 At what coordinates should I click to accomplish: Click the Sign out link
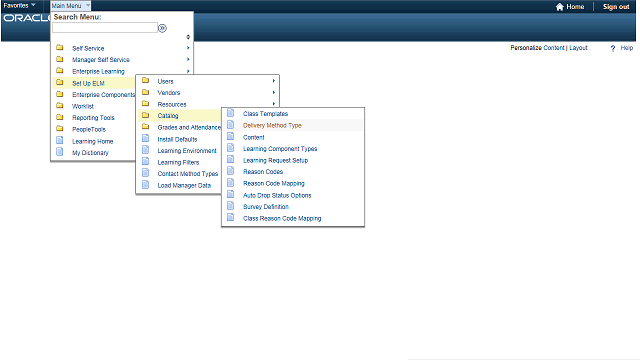pos(616,7)
